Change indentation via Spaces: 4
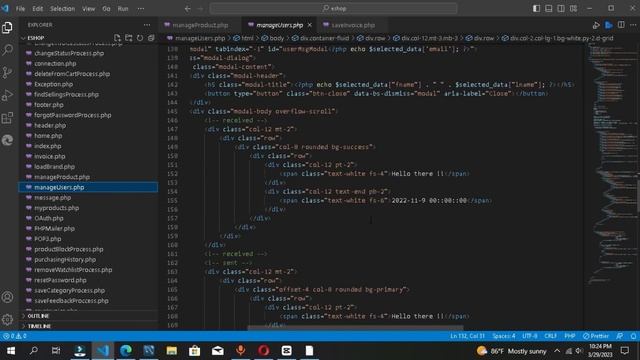This screenshot has height=360, width=640. (504, 336)
